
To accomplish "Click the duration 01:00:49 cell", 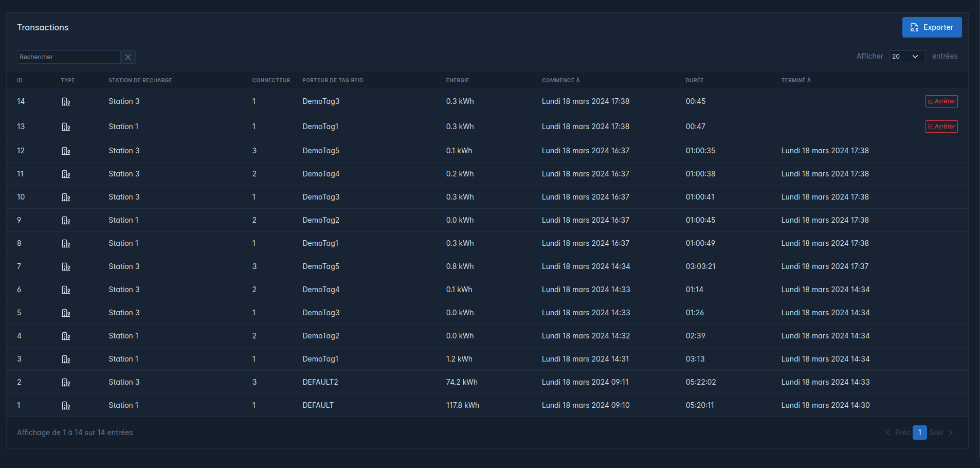I will coord(700,243).
